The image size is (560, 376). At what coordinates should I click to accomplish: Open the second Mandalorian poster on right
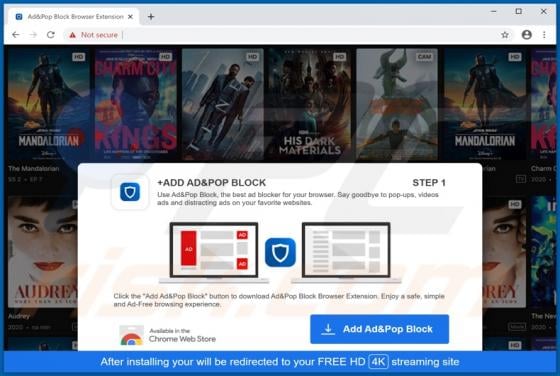(484, 104)
